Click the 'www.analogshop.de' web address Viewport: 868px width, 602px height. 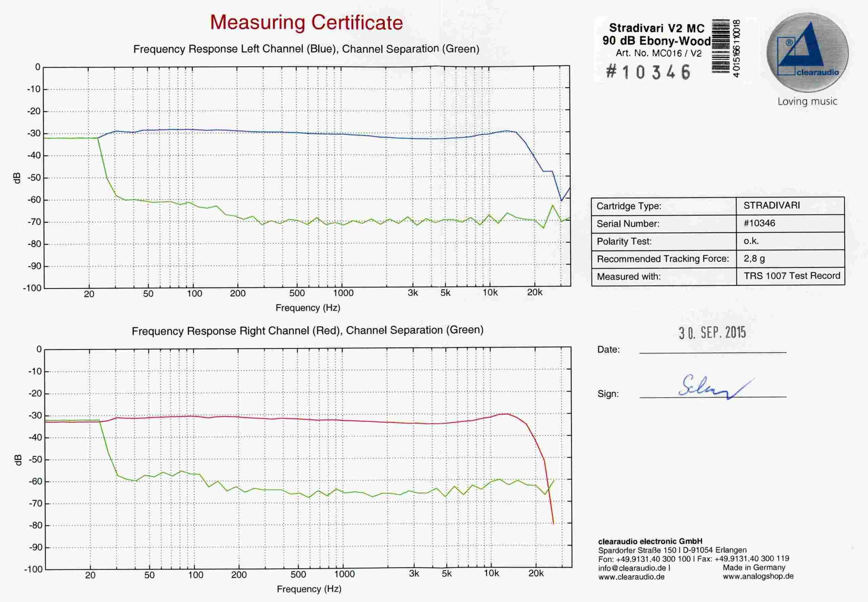758,576
